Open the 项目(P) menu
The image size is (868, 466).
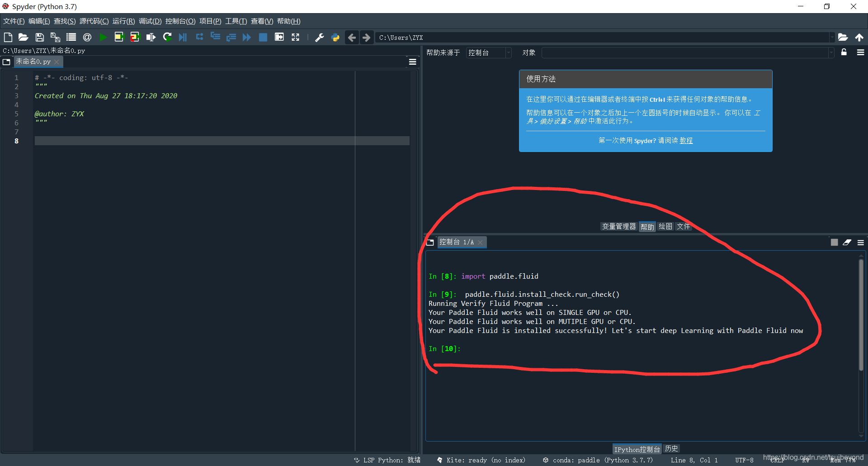[210, 21]
